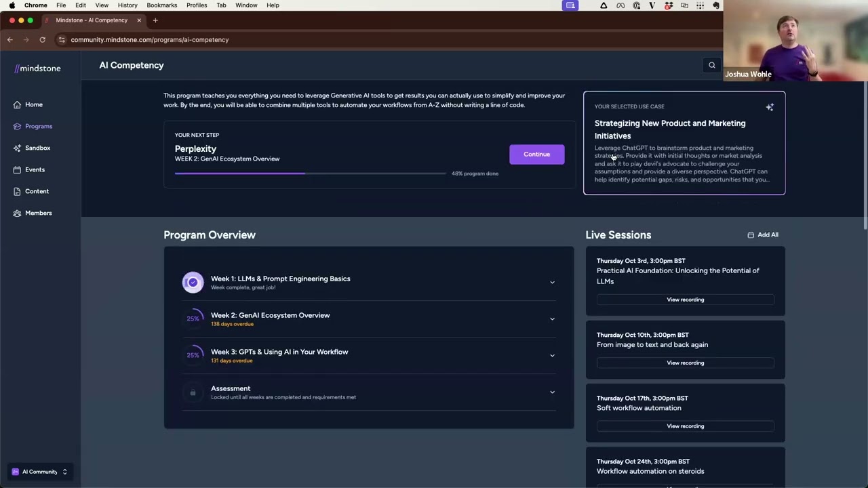View recording for Soft workflow automation
Screen dimensions: 868x488
[685, 426]
